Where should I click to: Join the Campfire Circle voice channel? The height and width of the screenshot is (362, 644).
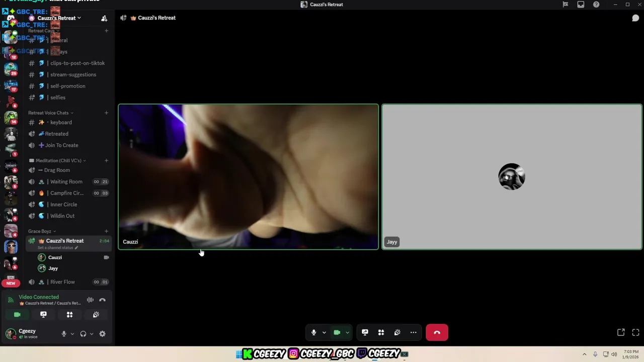68,193
